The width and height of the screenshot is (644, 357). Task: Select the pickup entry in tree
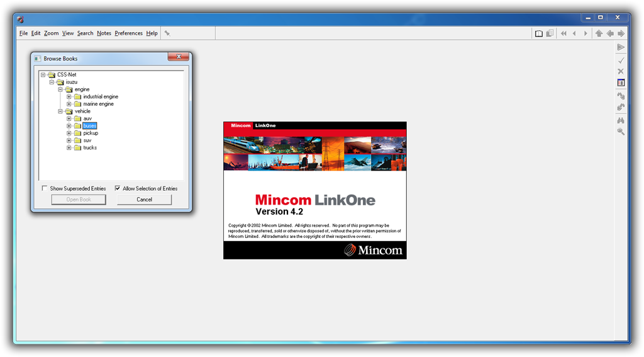[x=91, y=133]
